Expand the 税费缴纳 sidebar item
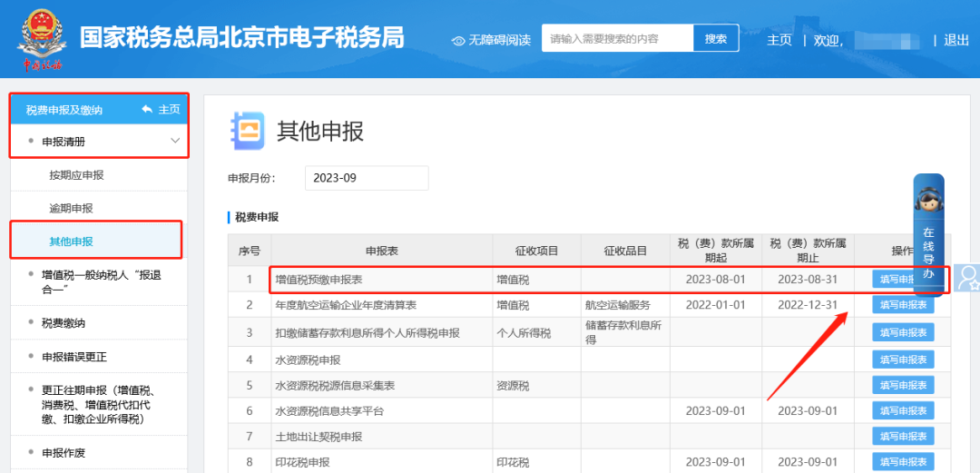Screen dimensions: 980x473 [x=64, y=322]
